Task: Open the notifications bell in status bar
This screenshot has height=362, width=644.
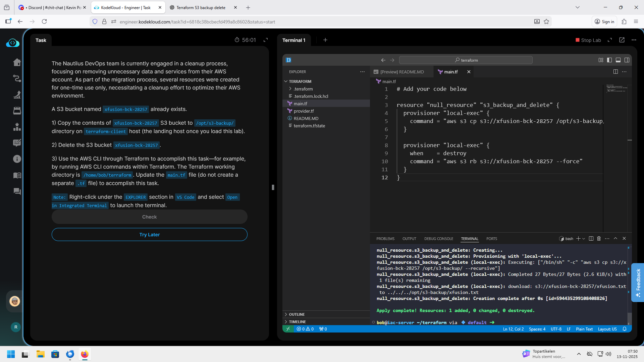Action: pyautogui.click(x=625, y=329)
